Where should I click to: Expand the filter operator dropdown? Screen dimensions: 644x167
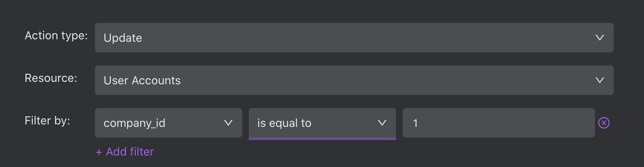pyautogui.click(x=322, y=123)
